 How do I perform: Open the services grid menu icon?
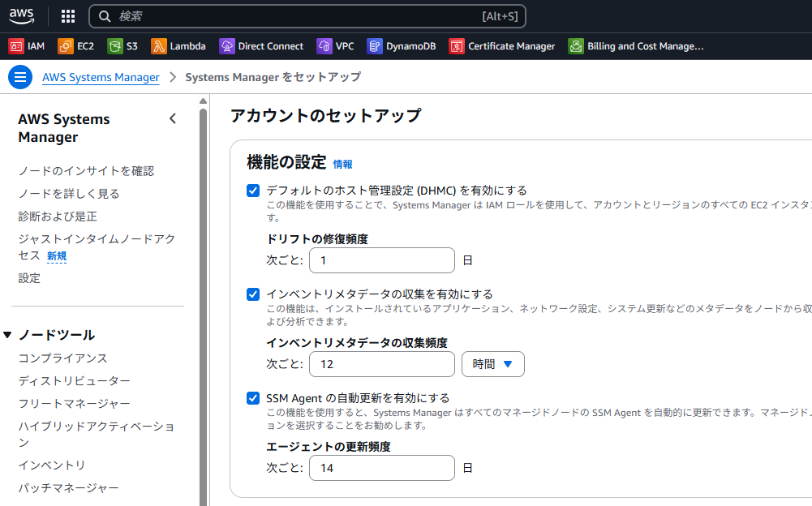(x=68, y=16)
